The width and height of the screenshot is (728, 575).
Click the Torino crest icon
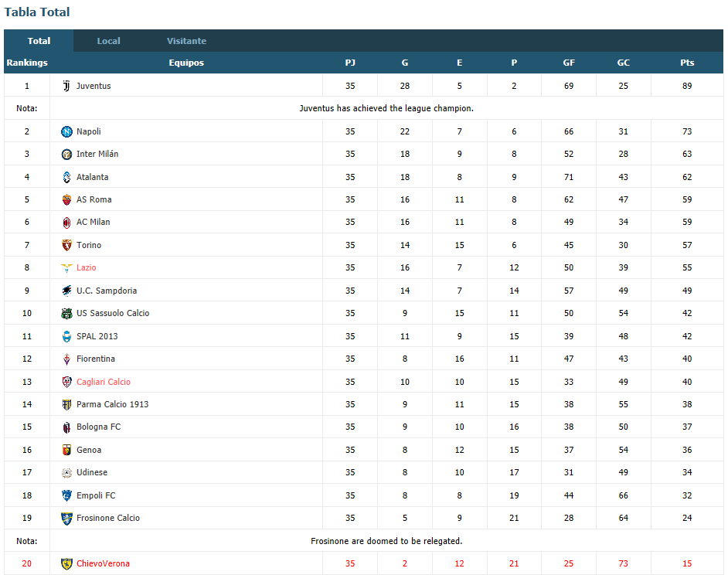click(x=66, y=245)
